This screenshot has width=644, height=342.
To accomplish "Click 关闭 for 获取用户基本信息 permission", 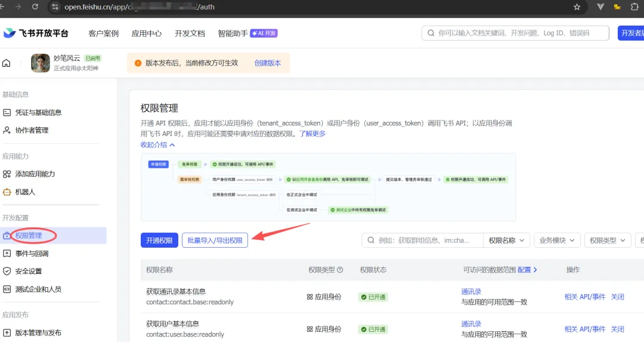I will [x=617, y=329].
